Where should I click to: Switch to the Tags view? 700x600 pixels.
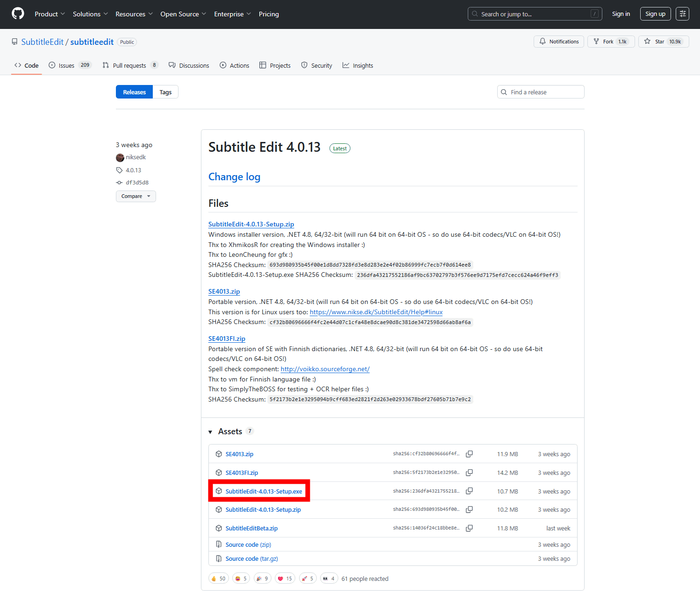[x=165, y=92]
